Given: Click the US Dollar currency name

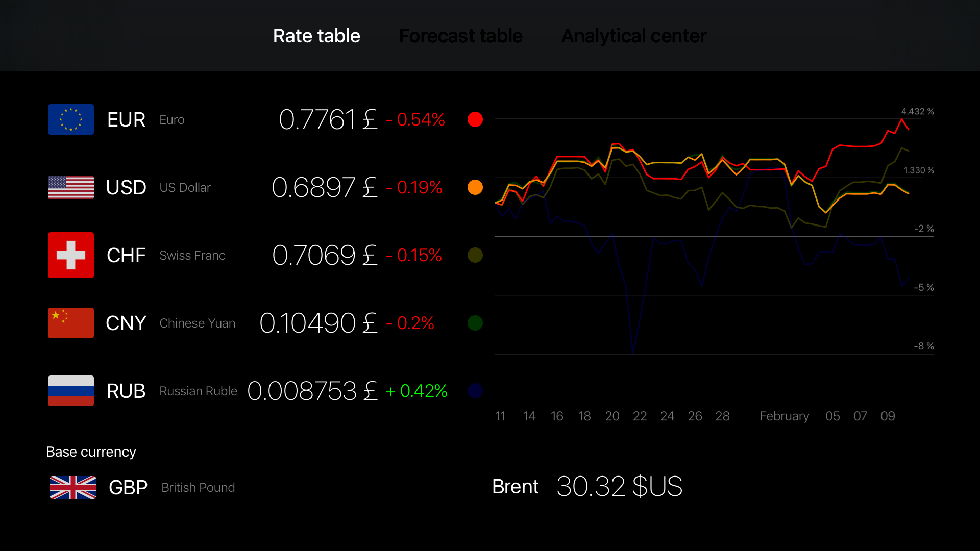Looking at the screenshot, I should tap(185, 187).
